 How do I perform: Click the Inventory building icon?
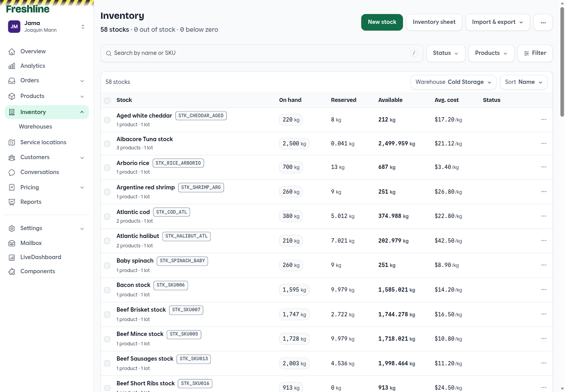tap(12, 112)
